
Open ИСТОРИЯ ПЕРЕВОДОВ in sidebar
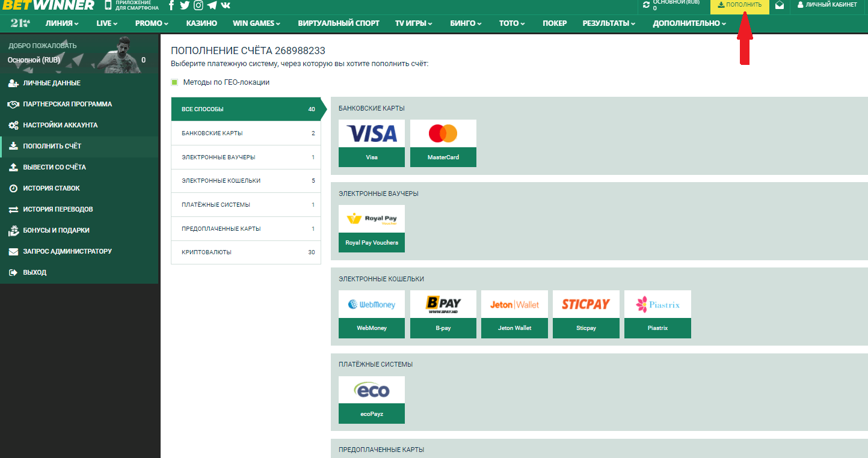(x=79, y=210)
